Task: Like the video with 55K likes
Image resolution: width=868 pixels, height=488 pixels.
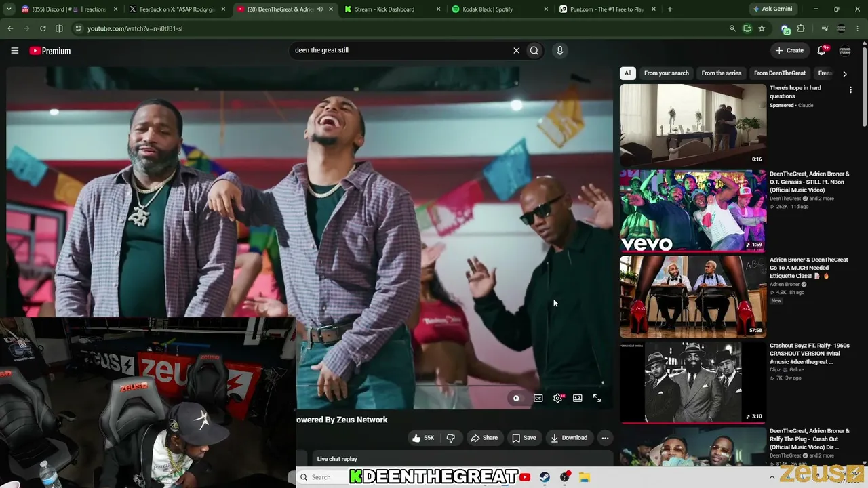Action: [422, 438]
